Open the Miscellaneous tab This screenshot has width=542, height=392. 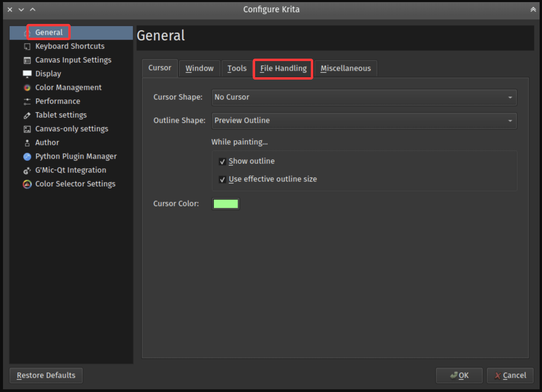click(x=346, y=69)
